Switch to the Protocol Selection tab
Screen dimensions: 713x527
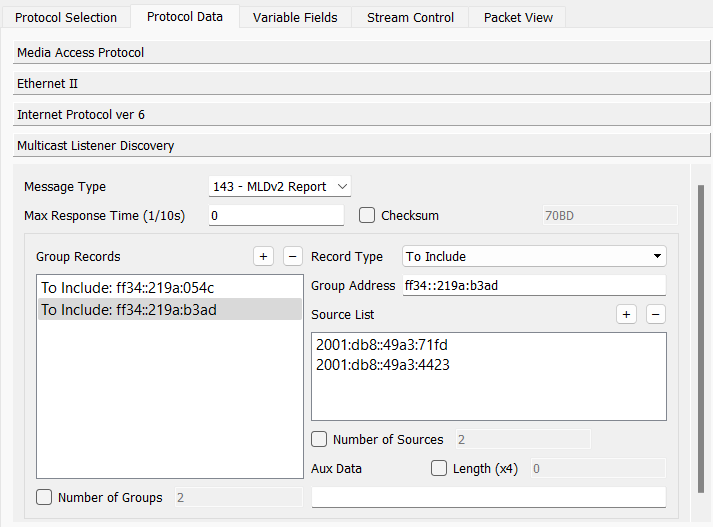tap(66, 17)
